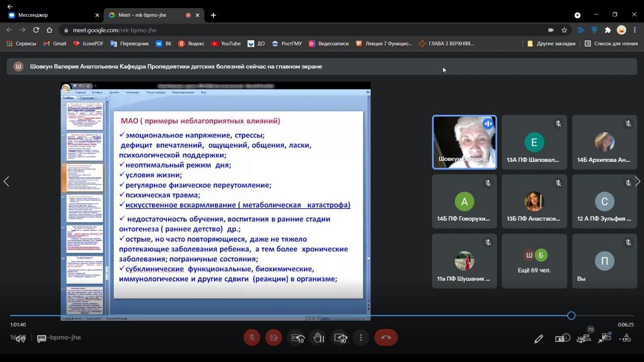The image size is (644, 362).
Task: Open Лекция 7 Функцио... bookmark
Action: (384, 44)
